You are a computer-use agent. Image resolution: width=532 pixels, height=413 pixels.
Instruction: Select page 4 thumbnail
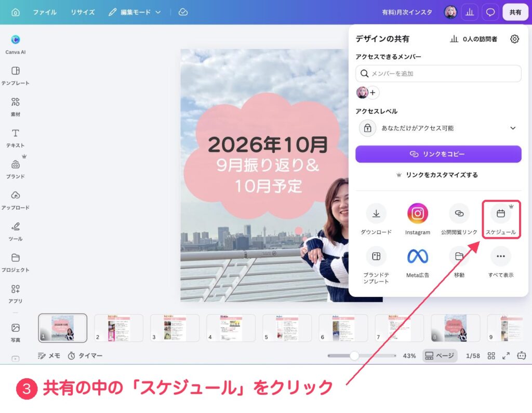[x=231, y=328]
